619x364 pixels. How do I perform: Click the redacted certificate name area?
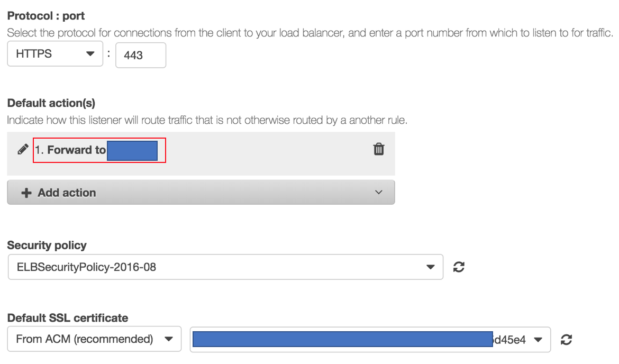[x=343, y=339]
